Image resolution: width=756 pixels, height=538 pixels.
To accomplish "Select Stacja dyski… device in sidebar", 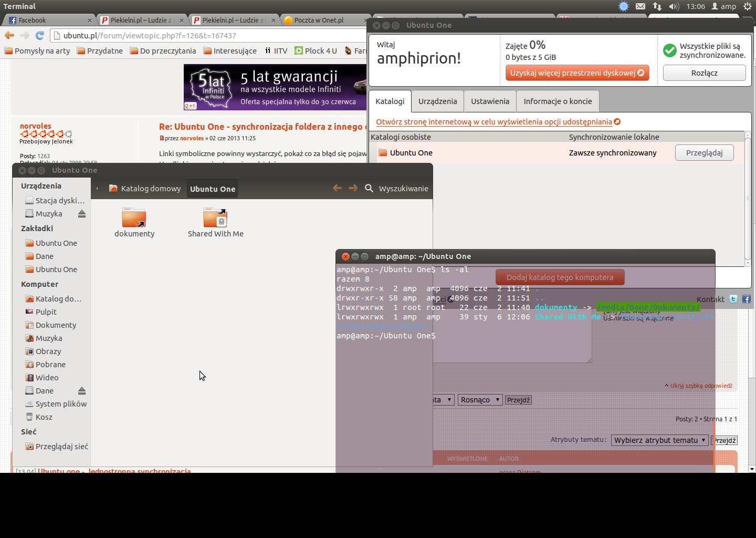I will (x=55, y=201).
